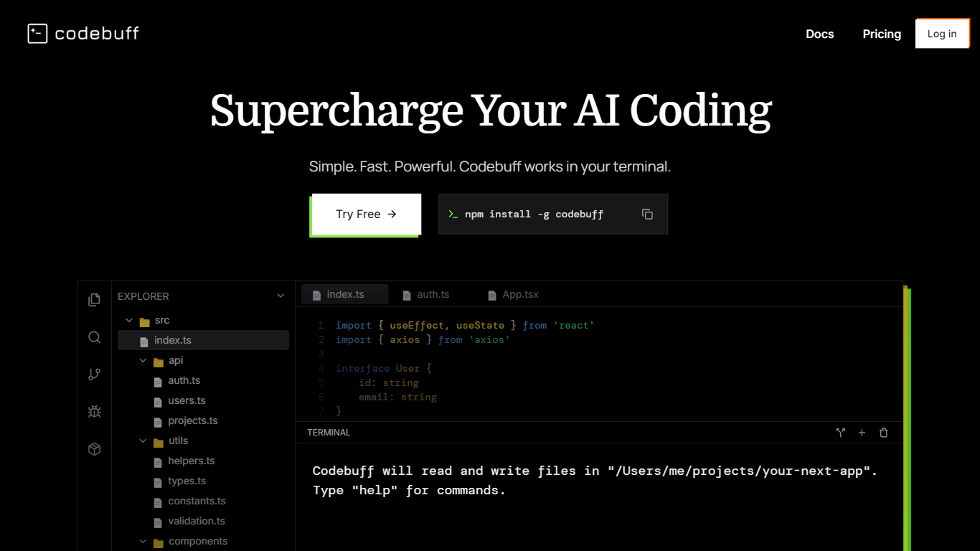Click the file icon beside users.ts
Viewport: 980px width, 551px height.
pos(159,401)
